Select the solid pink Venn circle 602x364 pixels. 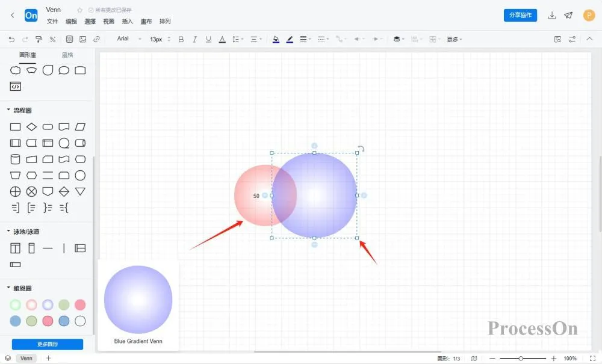(x=80, y=305)
